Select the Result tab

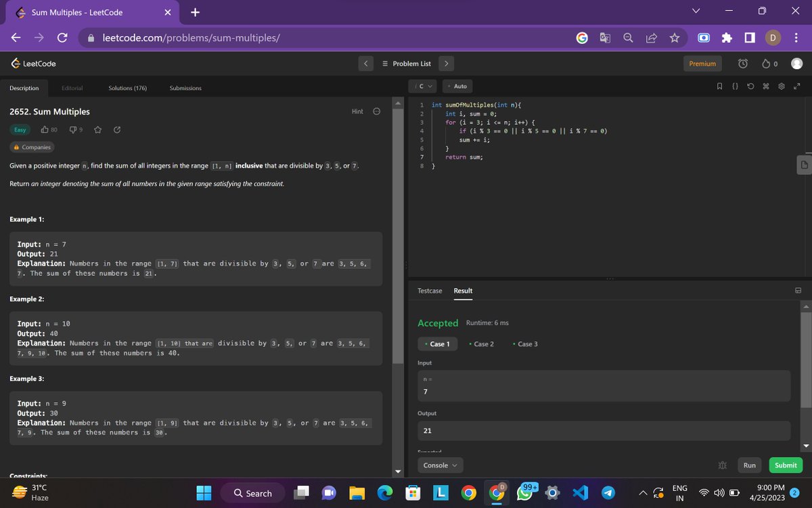(463, 291)
